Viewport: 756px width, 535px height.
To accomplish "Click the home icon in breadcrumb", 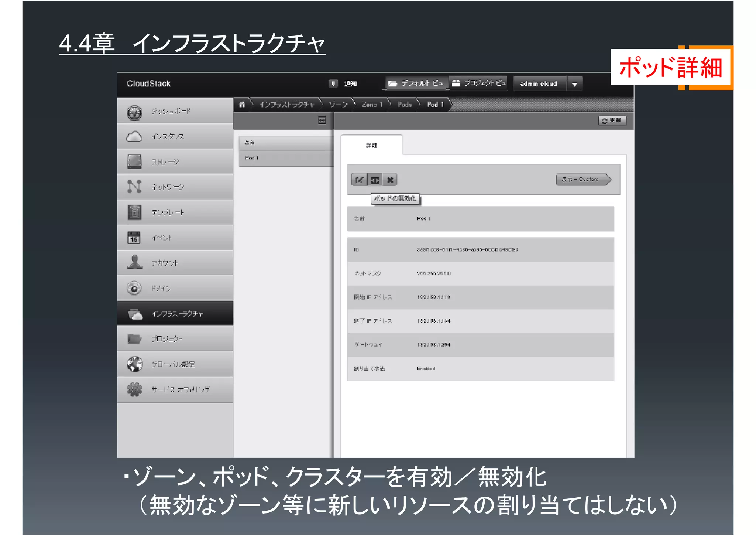I will point(242,105).
